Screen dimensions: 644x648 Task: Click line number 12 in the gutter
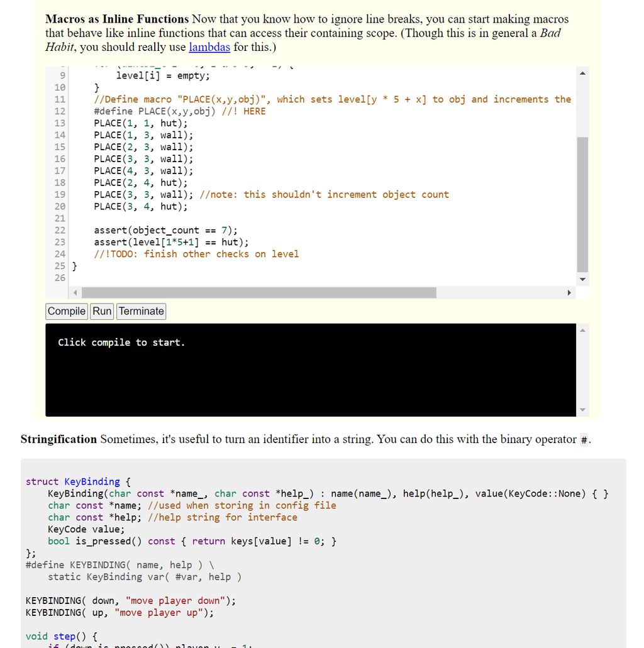click(x=60, y=111)
